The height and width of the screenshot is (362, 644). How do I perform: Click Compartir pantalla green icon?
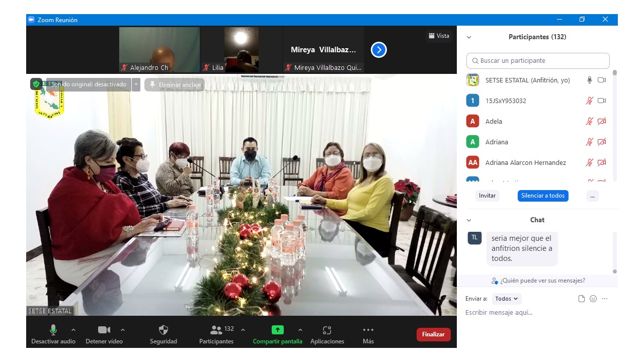click(278, 330)
